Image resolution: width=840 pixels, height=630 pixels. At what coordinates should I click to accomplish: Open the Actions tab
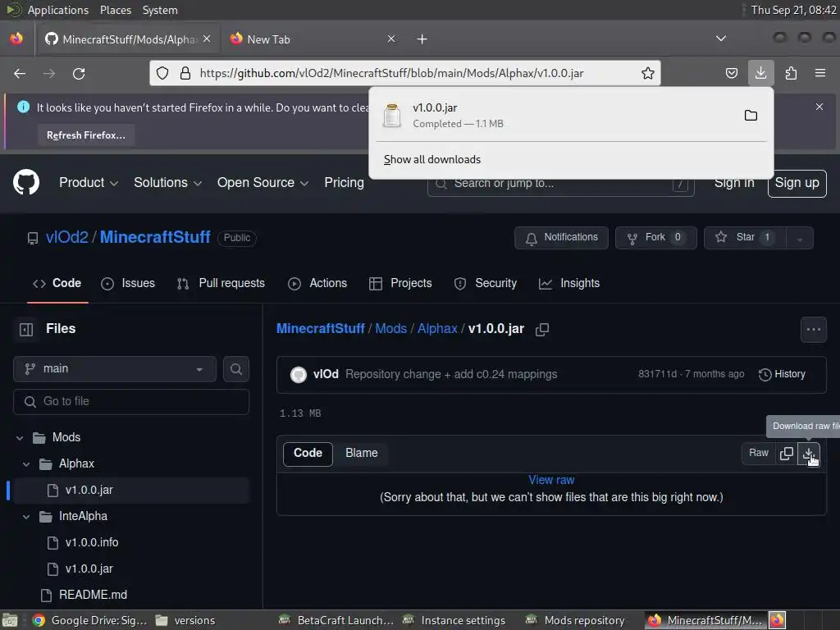tap(317, 283)
